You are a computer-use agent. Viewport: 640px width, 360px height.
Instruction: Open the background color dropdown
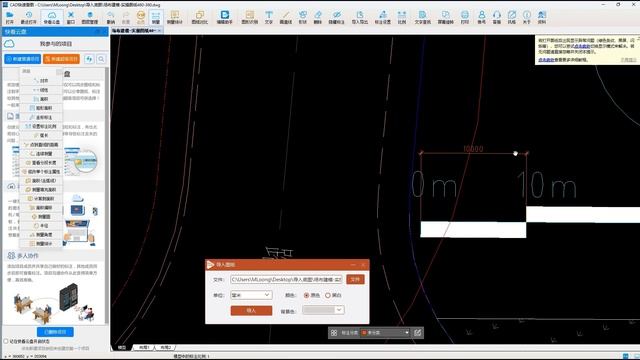point(323,310)
